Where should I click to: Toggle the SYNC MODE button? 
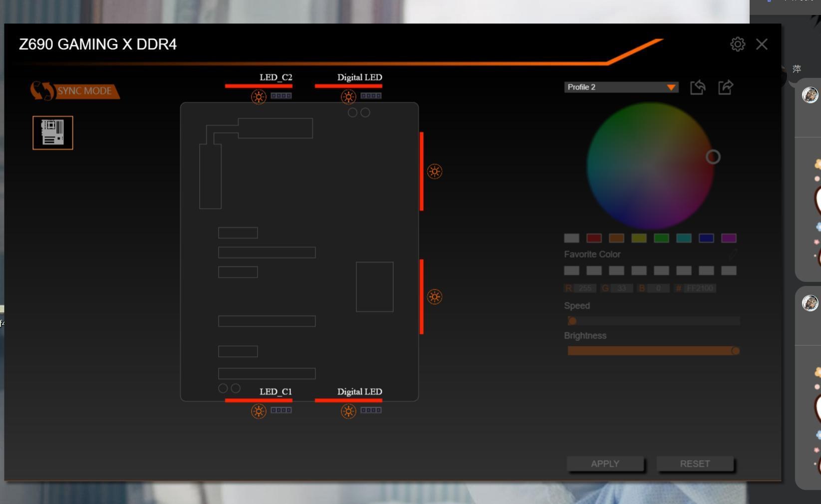tap(75, 91)
